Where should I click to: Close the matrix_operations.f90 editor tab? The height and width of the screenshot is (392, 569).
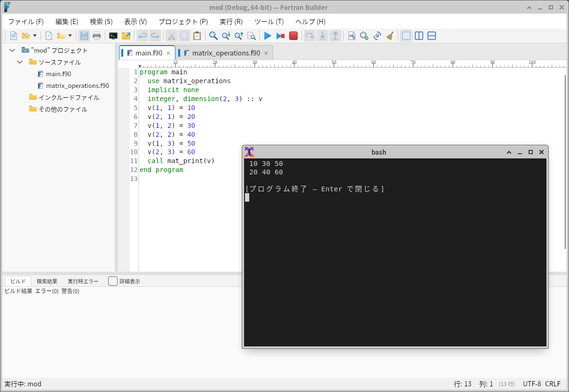coord(266,53)
